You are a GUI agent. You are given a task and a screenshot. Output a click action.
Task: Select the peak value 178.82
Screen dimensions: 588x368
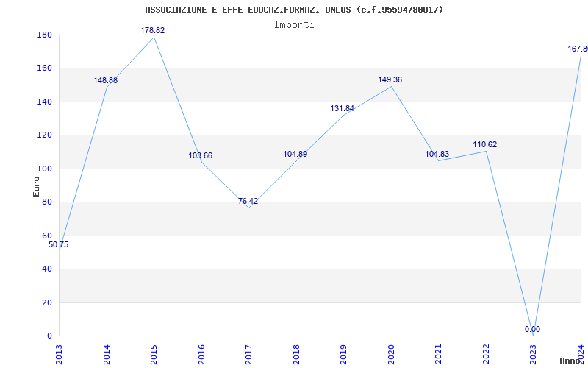tap(153, 30)
